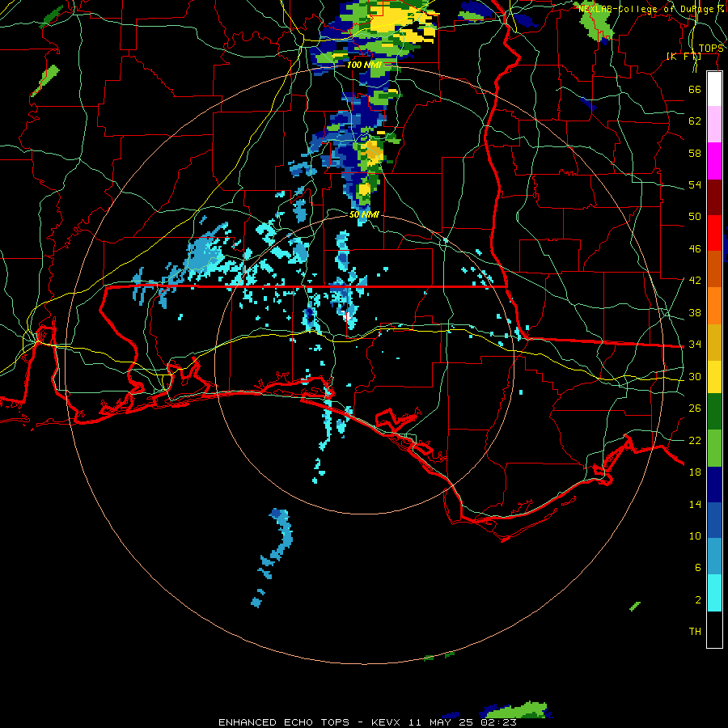Click the "34" scale label
Screen dimensions: 728x728
click(x=695, y=344)
